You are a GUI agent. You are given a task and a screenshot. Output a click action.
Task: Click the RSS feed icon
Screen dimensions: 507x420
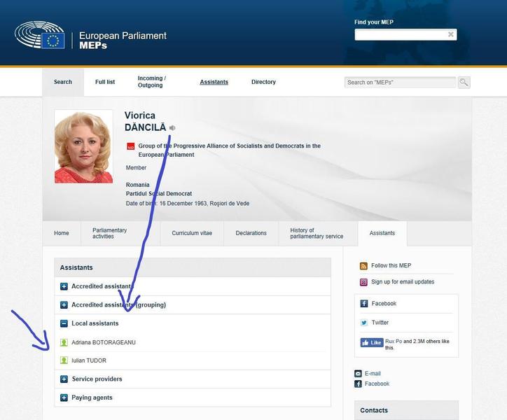click(363, 266)
